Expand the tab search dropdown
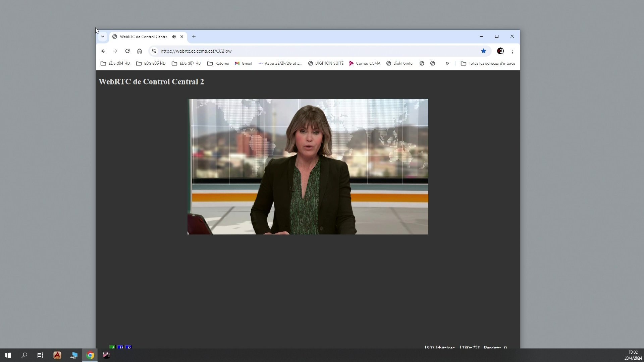This screenshot has width=644, height=362. (x=103, y=37)
